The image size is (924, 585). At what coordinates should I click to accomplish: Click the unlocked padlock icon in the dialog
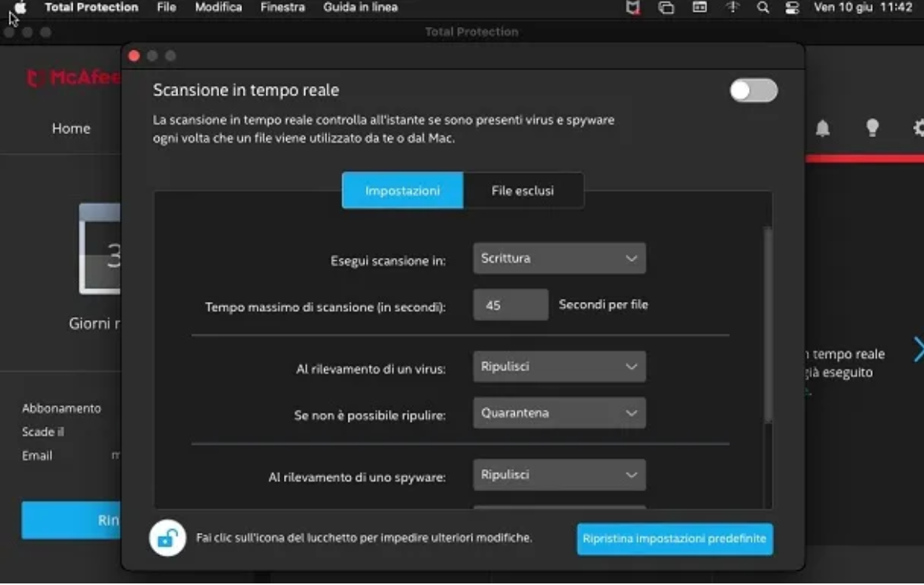click(x=166, y=537)
